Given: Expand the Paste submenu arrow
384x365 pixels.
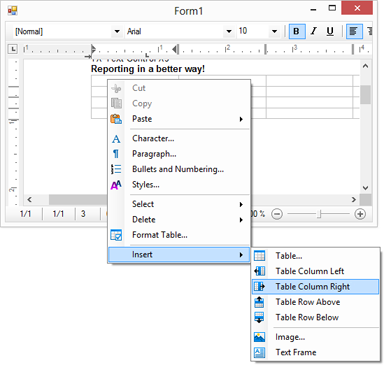Looking at the screenshot, I should click(x=241, y=119).
